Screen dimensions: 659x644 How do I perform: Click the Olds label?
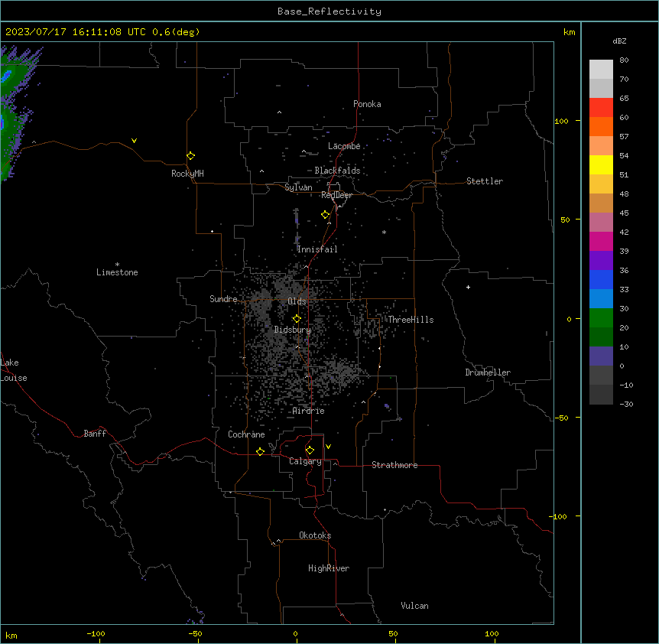pyautogui.click(x=297, y=301)
